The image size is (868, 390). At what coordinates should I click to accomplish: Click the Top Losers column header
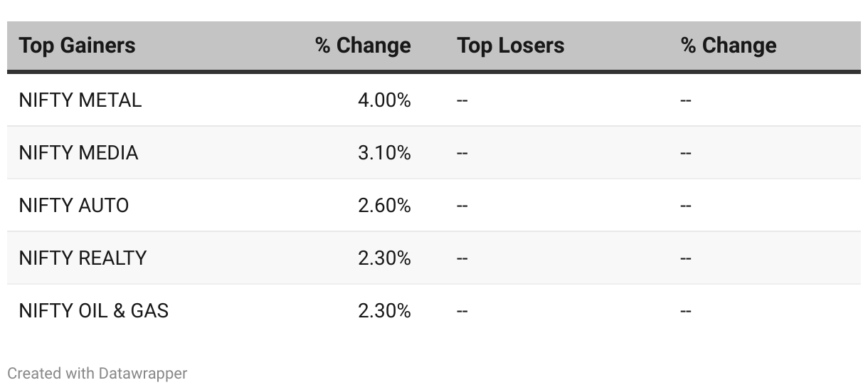coord(511,46)
